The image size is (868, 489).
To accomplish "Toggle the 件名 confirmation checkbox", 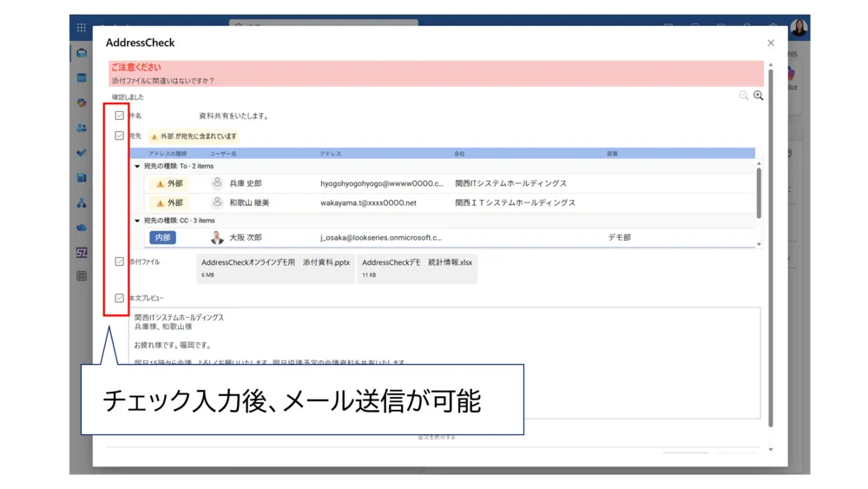I will 119,116.
